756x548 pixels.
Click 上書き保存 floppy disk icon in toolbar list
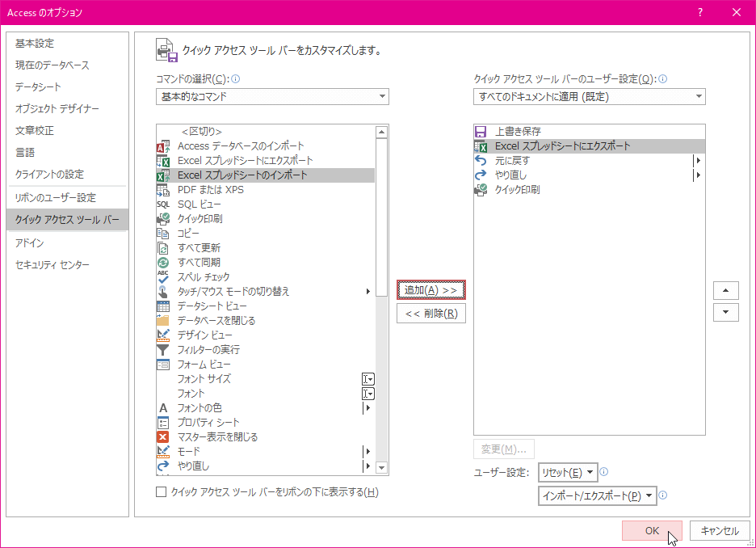pos(481,131)
